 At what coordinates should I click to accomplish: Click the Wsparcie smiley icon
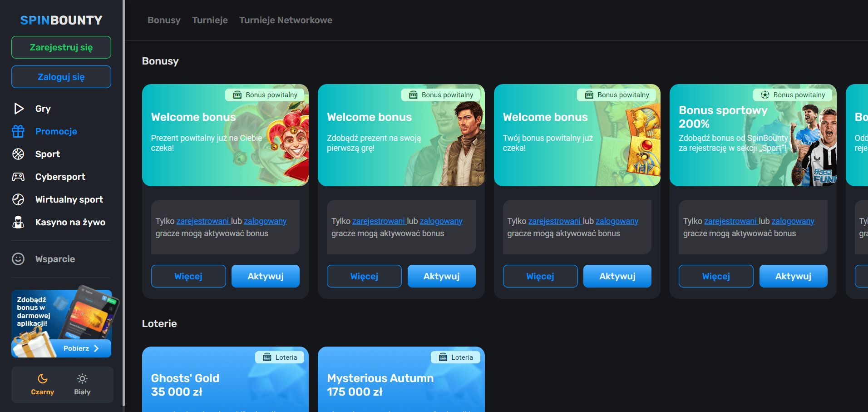click(x=18, y=259)
